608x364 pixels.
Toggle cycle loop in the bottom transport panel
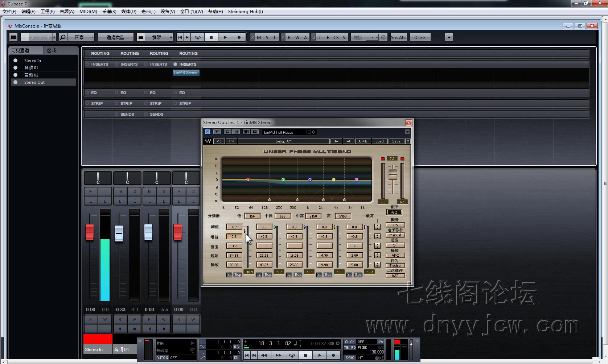[292, 355]
